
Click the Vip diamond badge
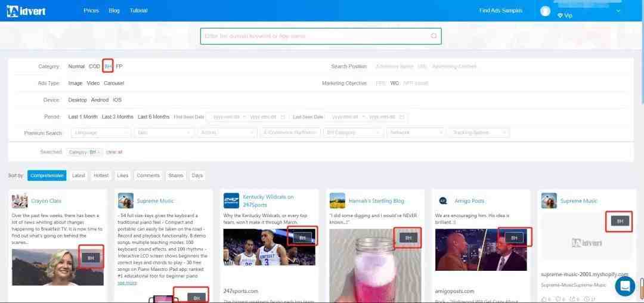tap(565, 16)
